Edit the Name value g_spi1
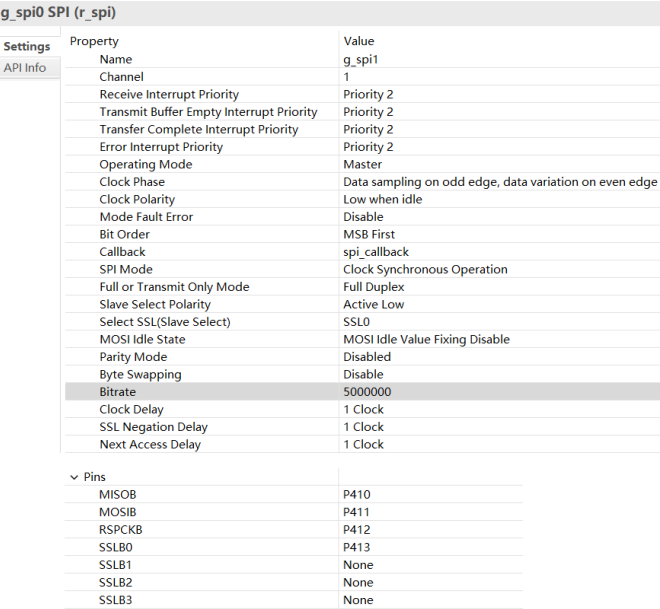This screenshot has height=609, width=660. click(x=361, y=59)
